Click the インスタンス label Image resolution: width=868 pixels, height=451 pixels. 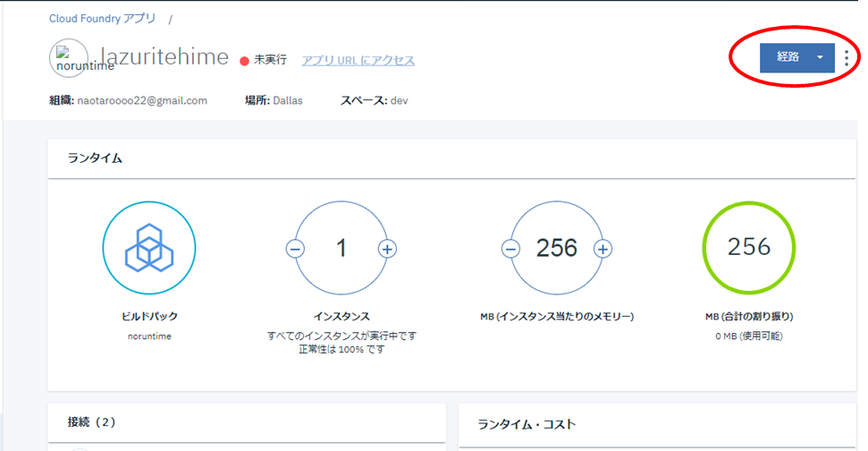(341, 317)
